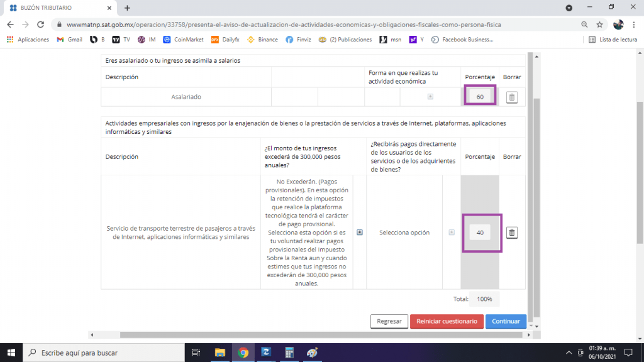The height and width of the screenshot is (362, 644).
Task: Click the 'Asalariado' description cell
Action: coord(186,97)
